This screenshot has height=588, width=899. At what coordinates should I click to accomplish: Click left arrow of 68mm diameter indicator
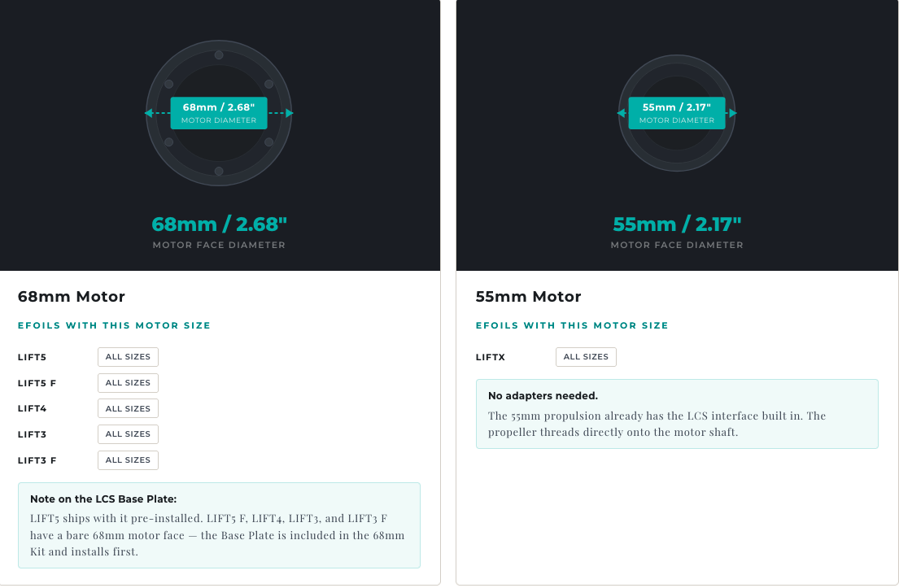point(149,113)
